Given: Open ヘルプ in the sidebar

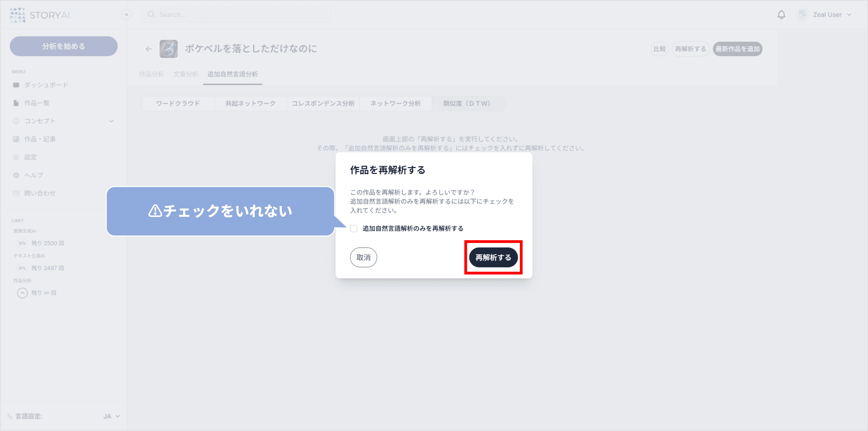Looking at the screenshot, I should tap(28, 175).
